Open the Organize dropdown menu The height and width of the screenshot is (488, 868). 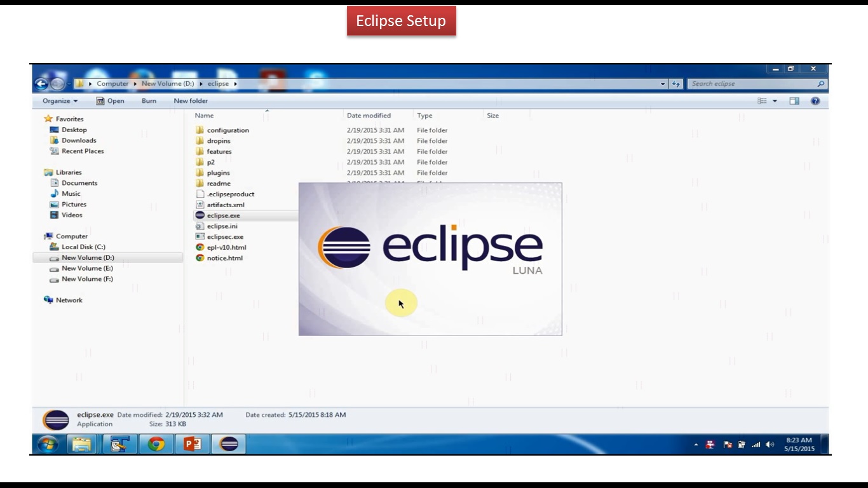[60, 101]
